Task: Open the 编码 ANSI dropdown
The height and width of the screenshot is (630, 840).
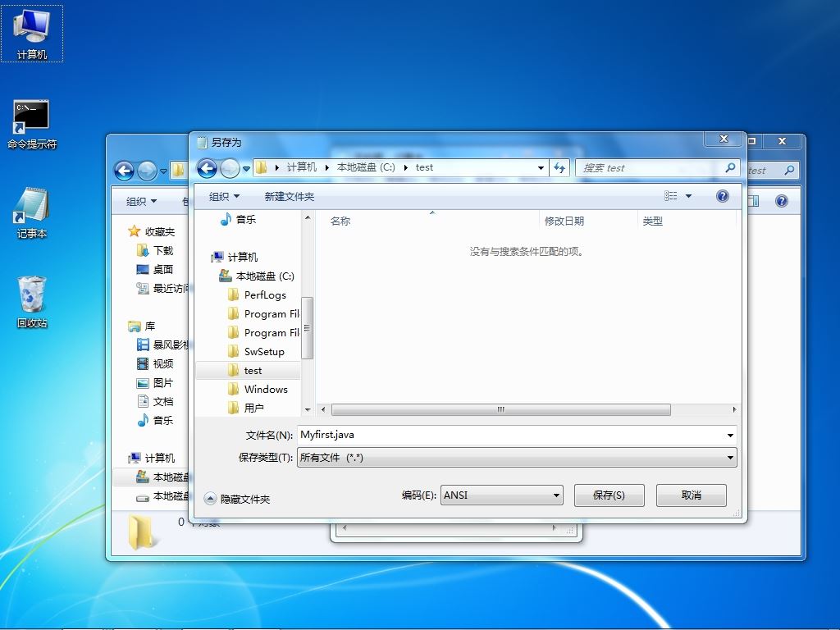Action: tap(501, 495)
